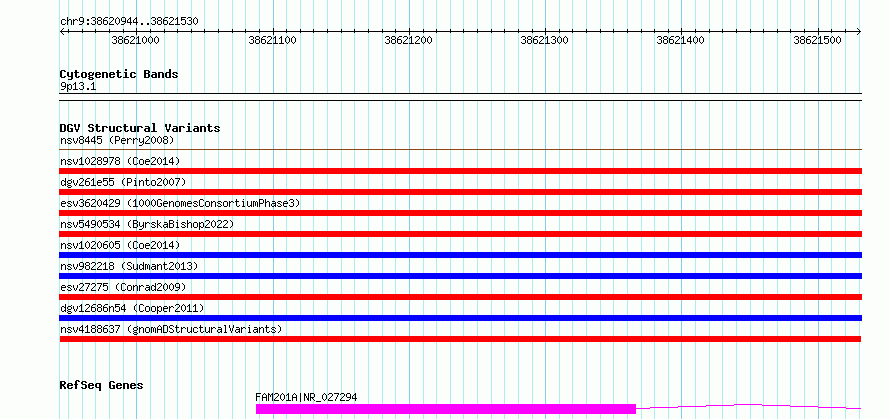The image size is (890, 419).
Task: Click the red bar under nsv1028978
Action: [460, 171]
